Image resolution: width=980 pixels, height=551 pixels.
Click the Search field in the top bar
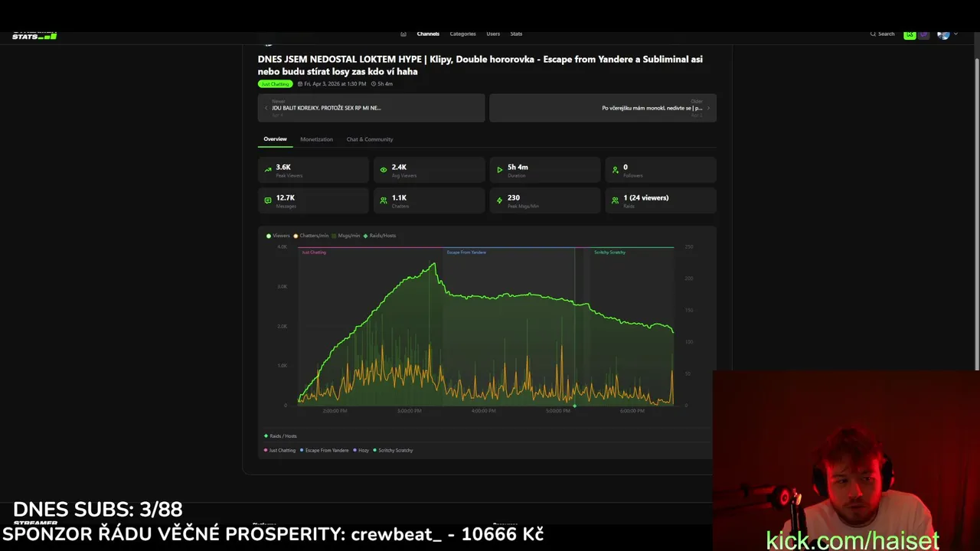[x=882, y=34]
